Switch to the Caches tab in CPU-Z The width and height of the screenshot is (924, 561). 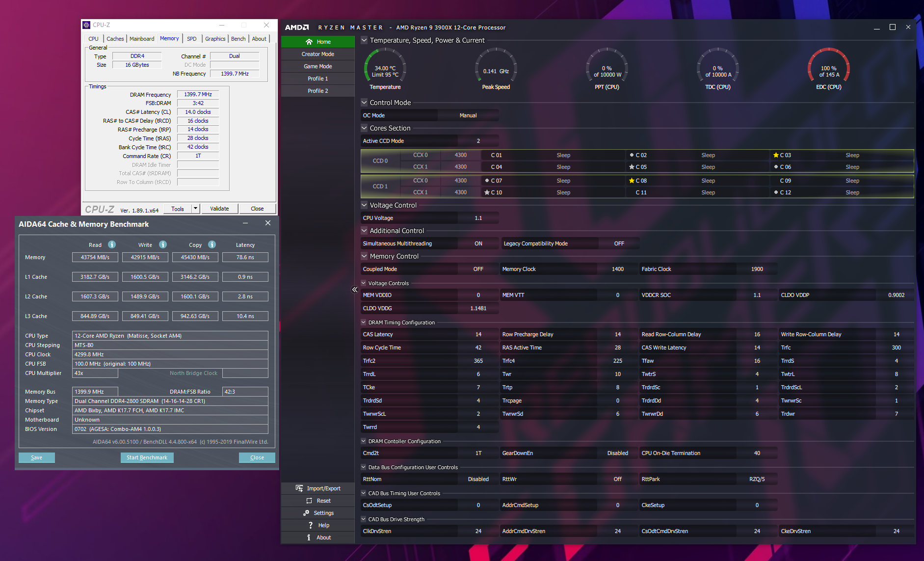(115, 39)
